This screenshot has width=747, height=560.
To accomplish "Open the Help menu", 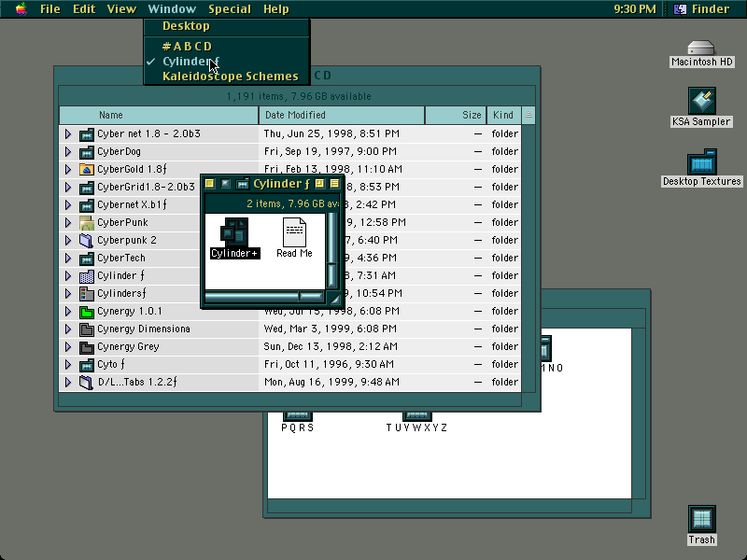I will pyautogui.click(x=275, y=9).
